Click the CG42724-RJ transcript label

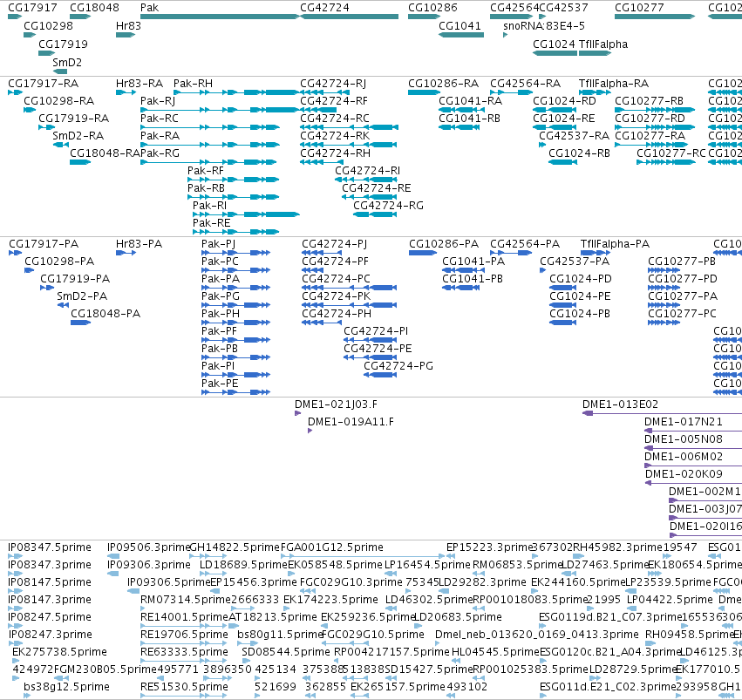333,83
